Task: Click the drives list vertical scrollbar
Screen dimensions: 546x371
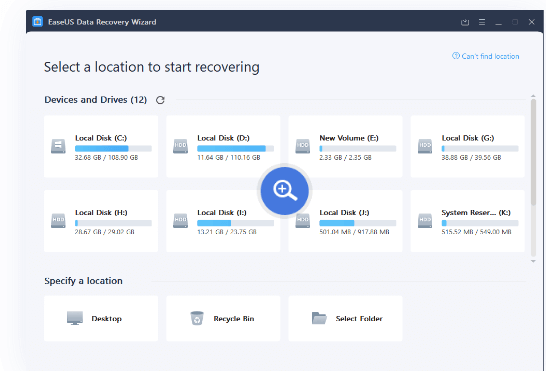Action: point(533,152)
